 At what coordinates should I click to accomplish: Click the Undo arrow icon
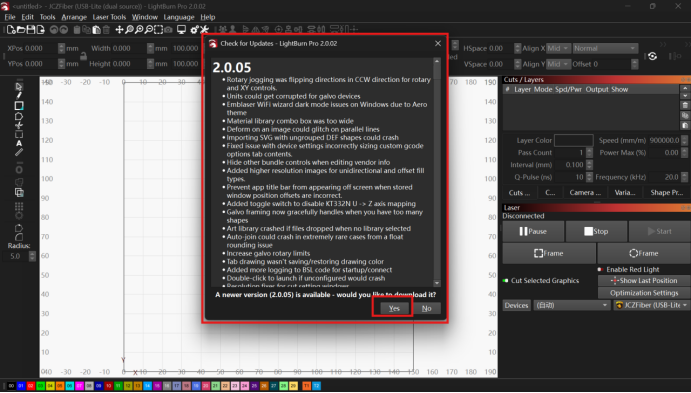click(x=54, y=30)
